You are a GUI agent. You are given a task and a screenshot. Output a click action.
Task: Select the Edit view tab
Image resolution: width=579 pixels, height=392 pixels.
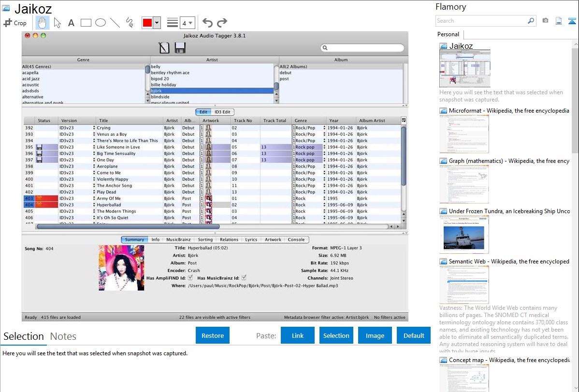[x=203, y=112]
